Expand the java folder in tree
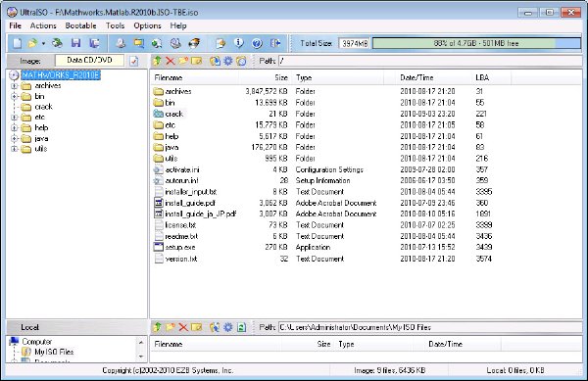 click(15, 138)
